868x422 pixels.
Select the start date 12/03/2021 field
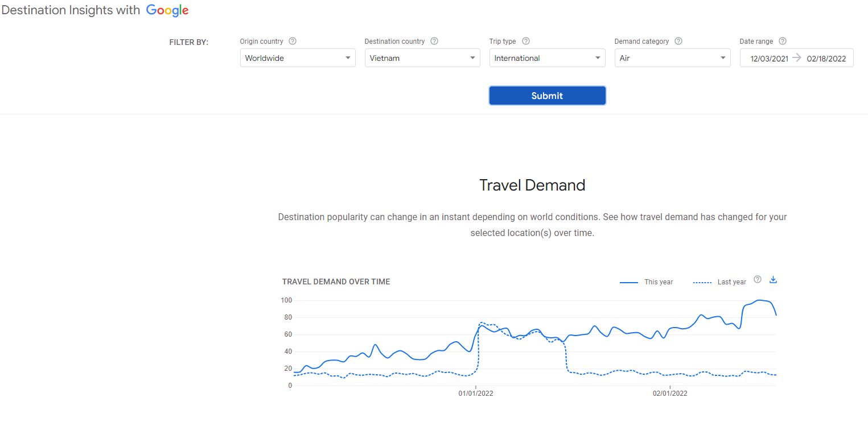coord(769,59)
